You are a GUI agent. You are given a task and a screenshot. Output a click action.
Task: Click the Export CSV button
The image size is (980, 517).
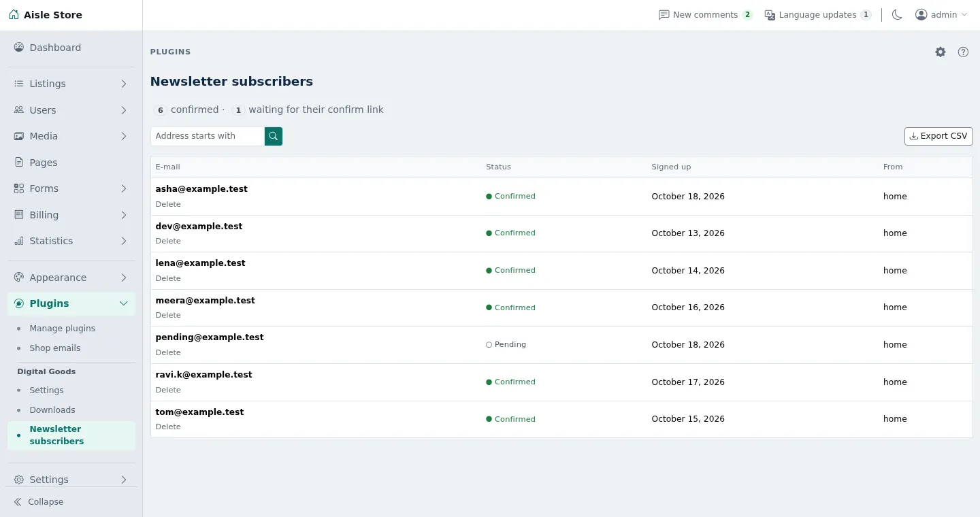(x=938, y=136)
